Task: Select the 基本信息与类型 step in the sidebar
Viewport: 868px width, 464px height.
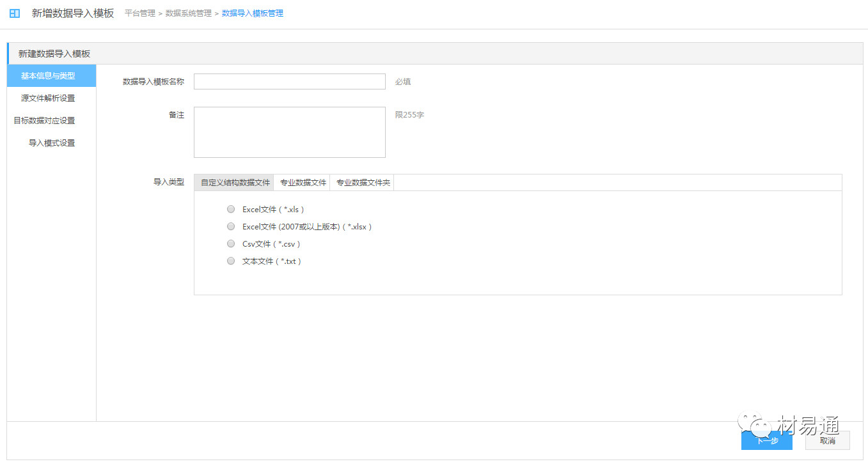Action: pyautogui.click(x=48, y=76)
